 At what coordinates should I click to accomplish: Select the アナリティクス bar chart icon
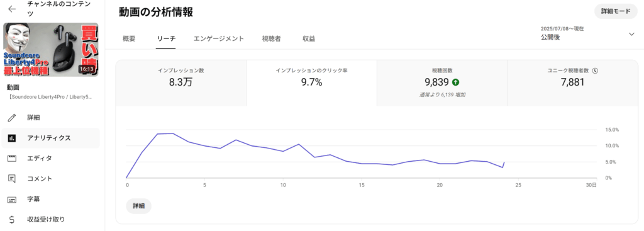[x=12, y=138]
